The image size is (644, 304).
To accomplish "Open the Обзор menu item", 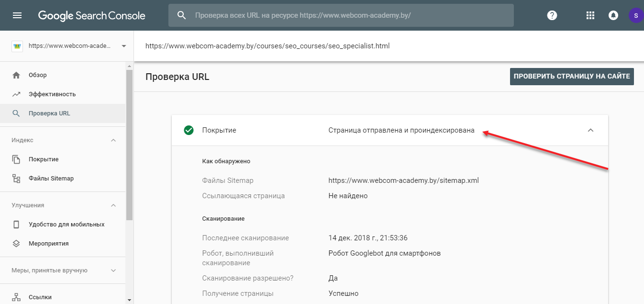I will click(38, 75).
